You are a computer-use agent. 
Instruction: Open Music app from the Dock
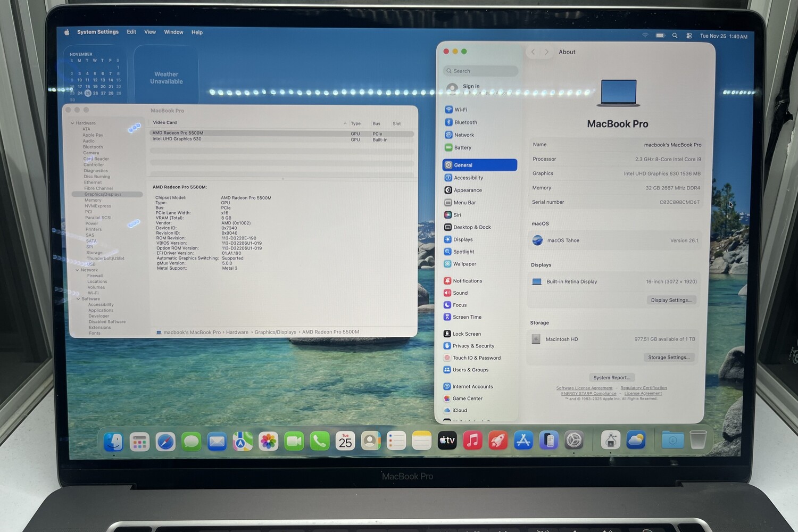pyautogui.click(x=472, y=440)
